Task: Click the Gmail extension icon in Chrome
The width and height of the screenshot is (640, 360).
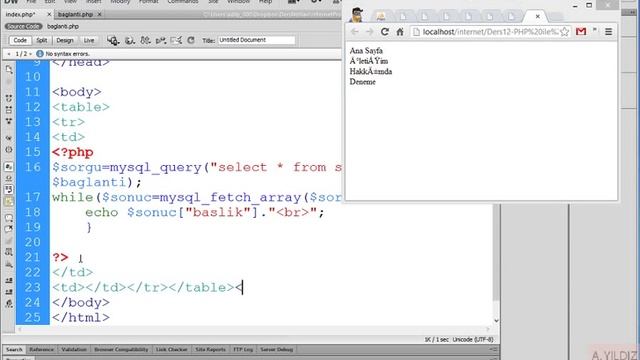Action: pos(581,31)
